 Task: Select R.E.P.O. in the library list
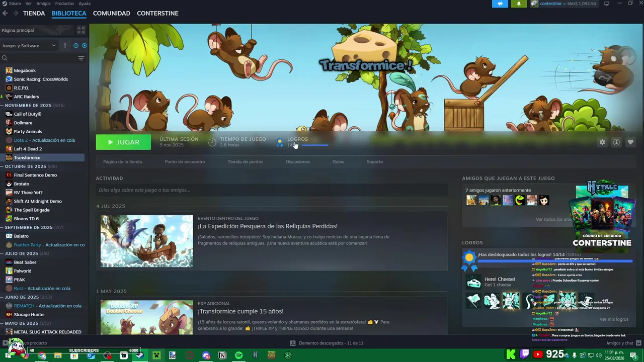click(21, 88)
